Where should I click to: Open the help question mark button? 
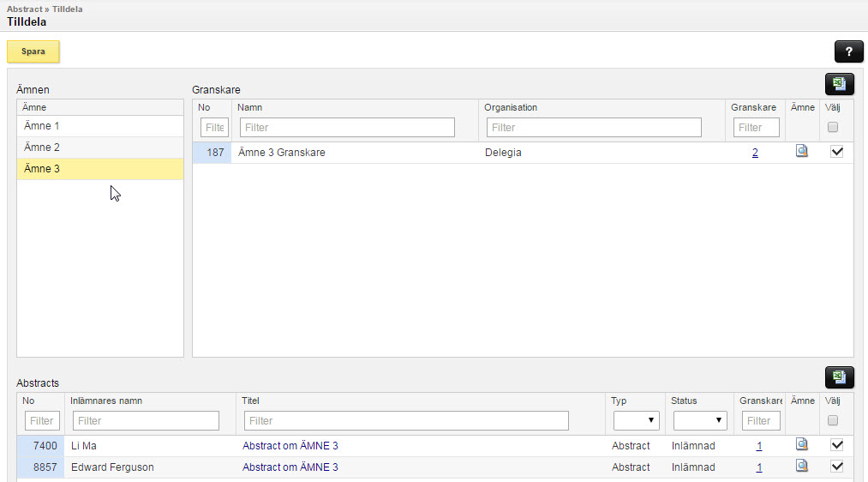tap(848, 51)
